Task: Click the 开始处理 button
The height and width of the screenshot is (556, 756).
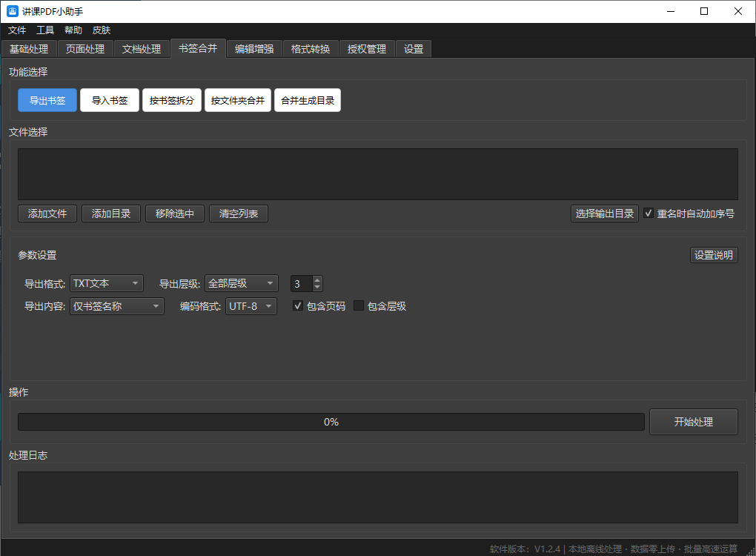Action: pyautogui.click(x=694, y=422)
